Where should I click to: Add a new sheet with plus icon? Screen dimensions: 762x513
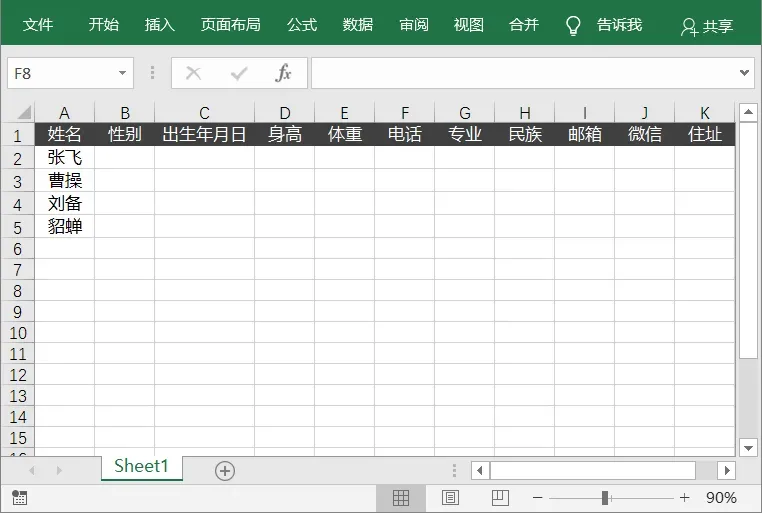pos(225,471)
